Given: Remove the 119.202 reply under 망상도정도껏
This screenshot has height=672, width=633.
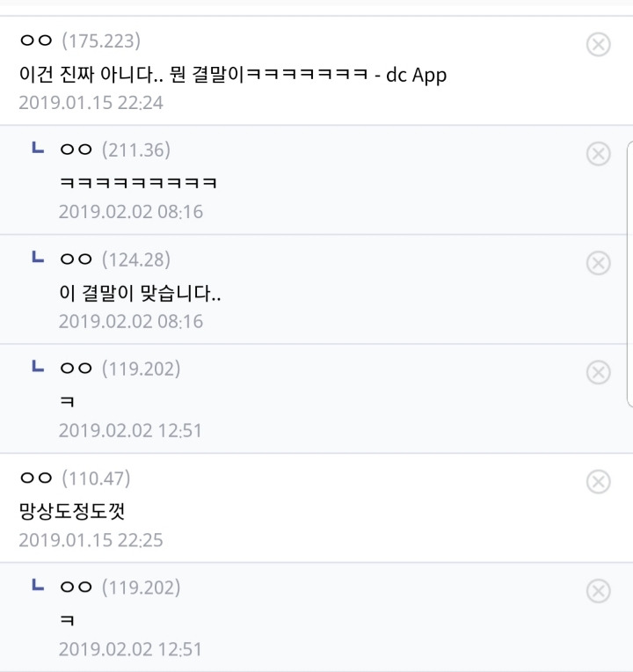Looking at the screenshot, I should pyautogui.click(x=599, y=591).
